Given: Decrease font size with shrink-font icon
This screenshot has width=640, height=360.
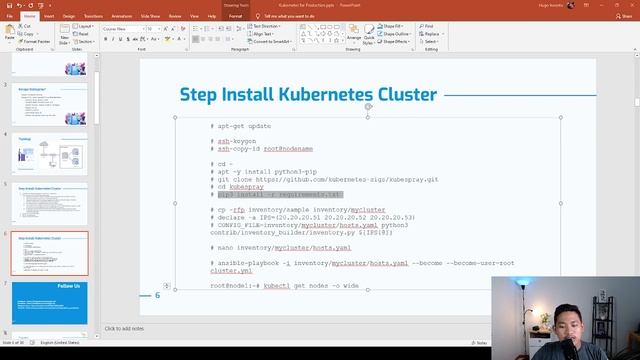Looking at the screenshot, I should pos(172,29).
